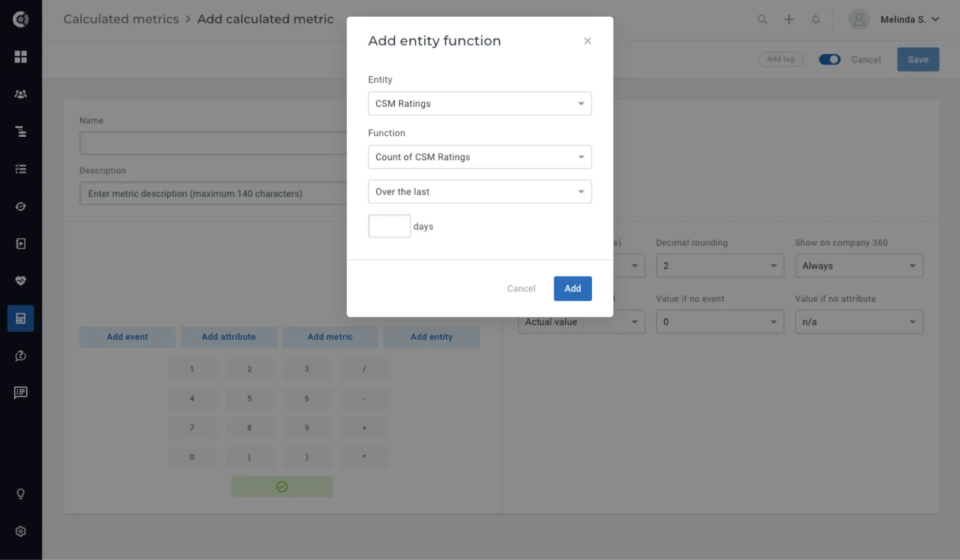
Task: Click the green checkmark validate button
Action: tap(282, 486)
